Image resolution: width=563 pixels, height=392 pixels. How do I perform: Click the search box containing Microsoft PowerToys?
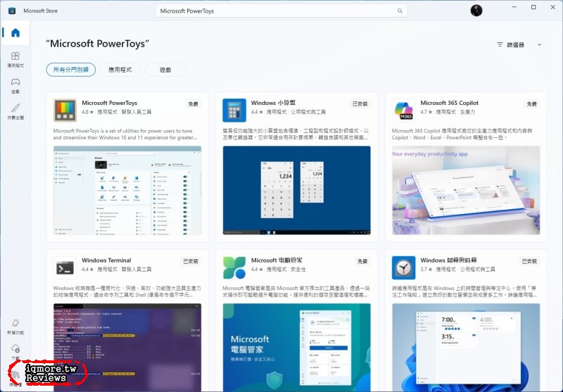point(281,11)
